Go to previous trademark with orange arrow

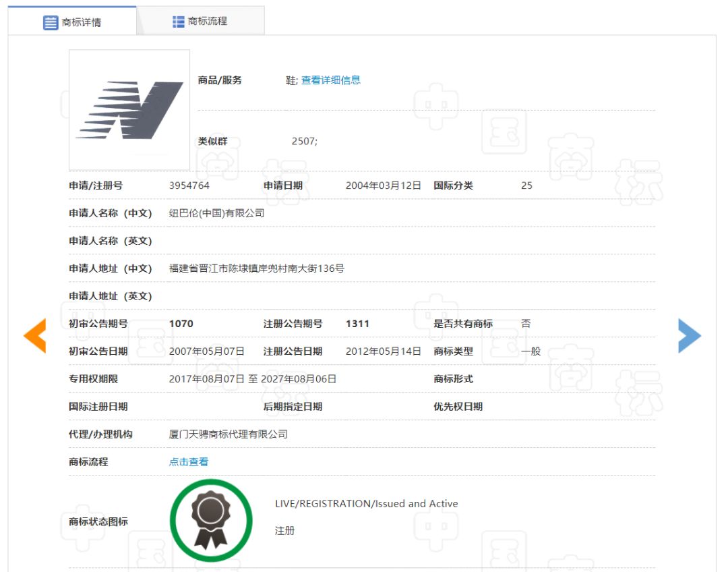35,335
